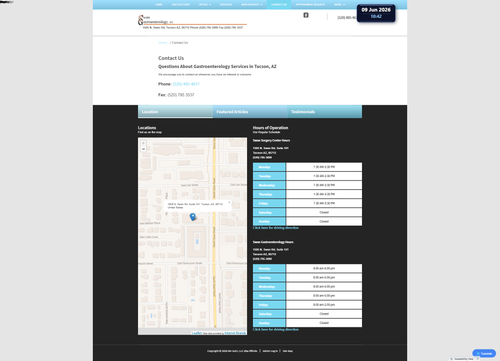The width and height of the screenshot is (500, 361).
Task: Expand the Office dropdown menu
Action: click(205, 5)
